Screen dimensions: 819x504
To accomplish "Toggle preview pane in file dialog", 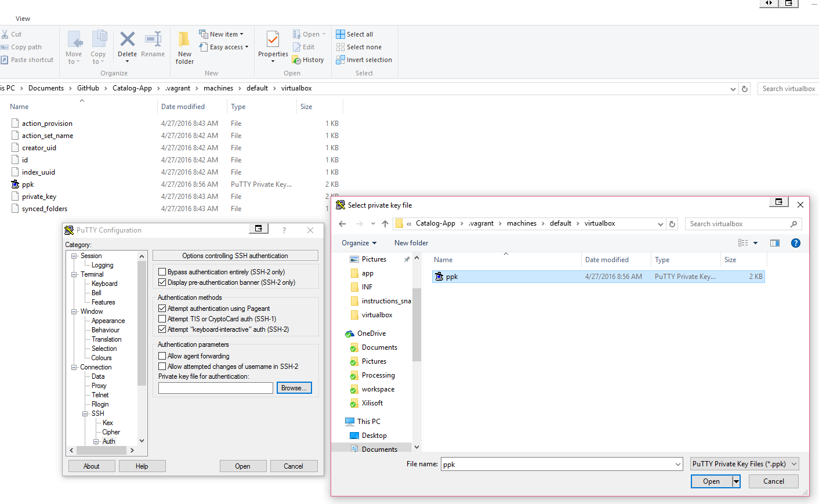I will coord(775,243).
